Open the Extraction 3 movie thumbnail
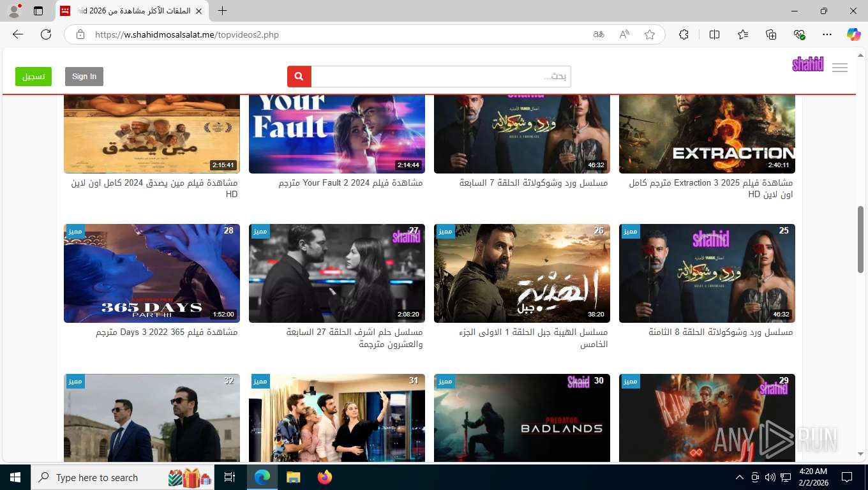This screenshot has height=490, width=868. pyautogui.click(x=707, y=133)
